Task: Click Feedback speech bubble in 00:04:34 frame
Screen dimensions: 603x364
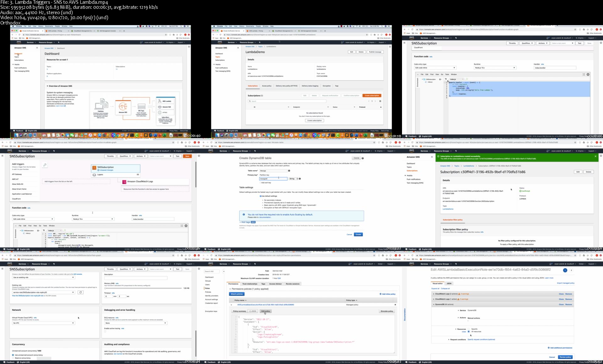Action: [x=4, y=362]
